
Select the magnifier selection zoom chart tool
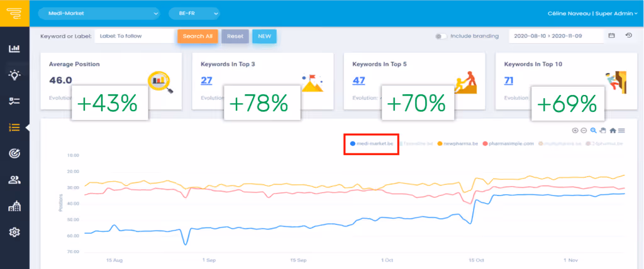coord(594,131)
